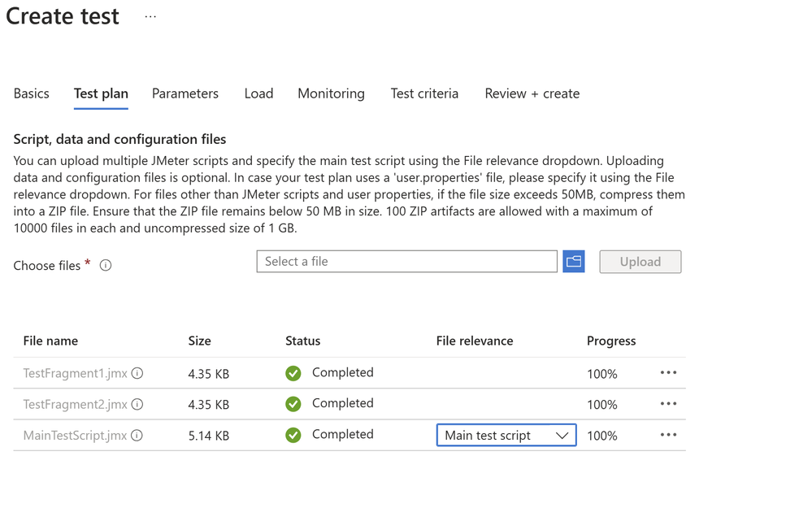This screenshot has width=812, height=508.
Task: Open more options for TestFragment2.jmx row
Action: click(668, 403)
